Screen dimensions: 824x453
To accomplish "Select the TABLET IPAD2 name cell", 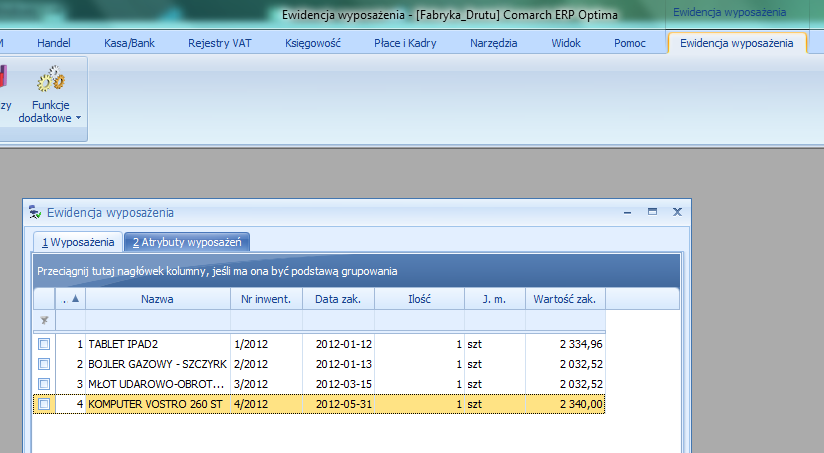I will [158, 344].
